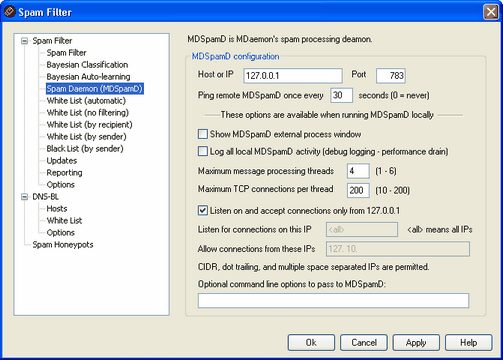Enable Show MDSpamD external process window
503x360 pixels.
point(203,134)
